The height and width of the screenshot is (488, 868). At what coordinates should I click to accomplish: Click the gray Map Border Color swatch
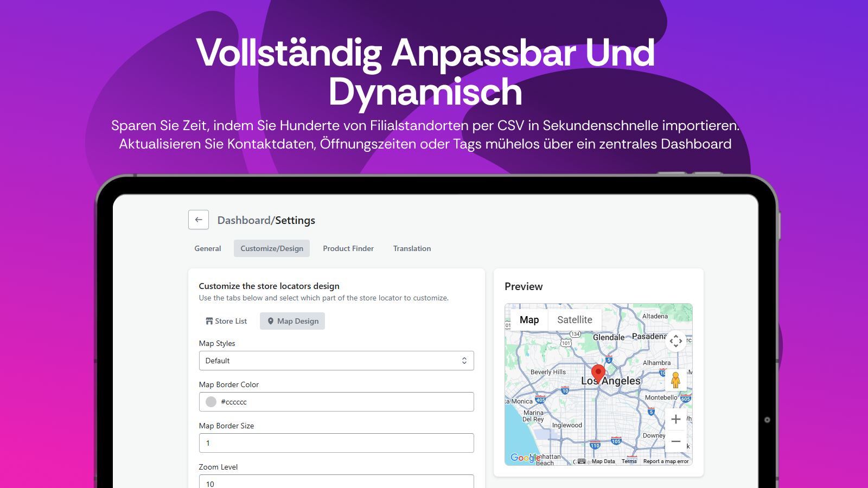211,402
